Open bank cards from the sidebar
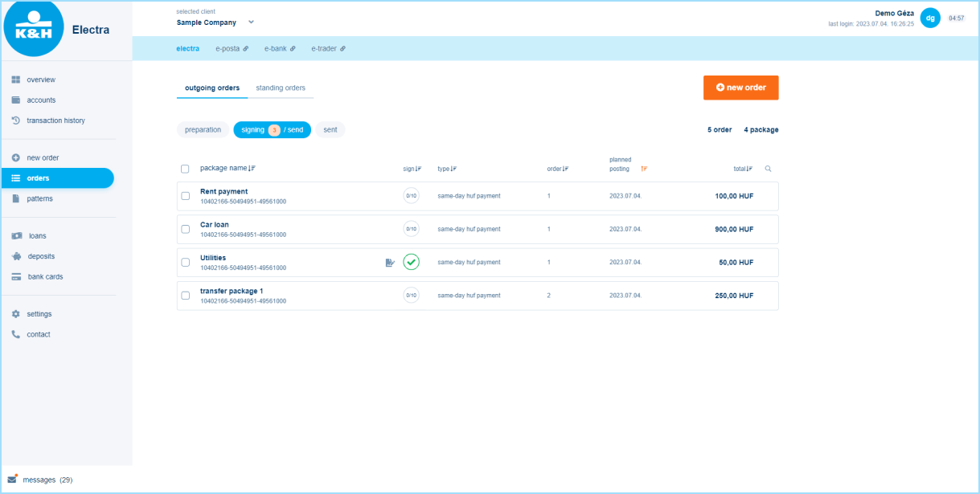The image size is (980, 494). point(45,276)
